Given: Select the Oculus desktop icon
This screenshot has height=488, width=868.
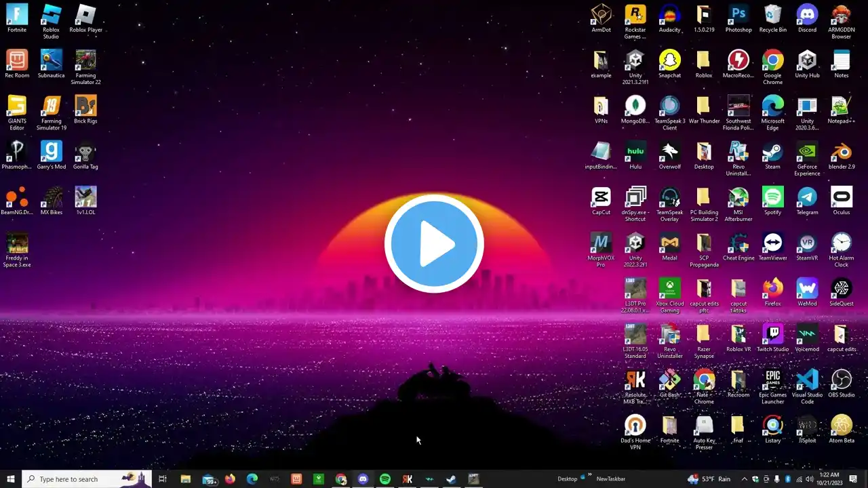Looking at the screenshot, I should (842, 200).
